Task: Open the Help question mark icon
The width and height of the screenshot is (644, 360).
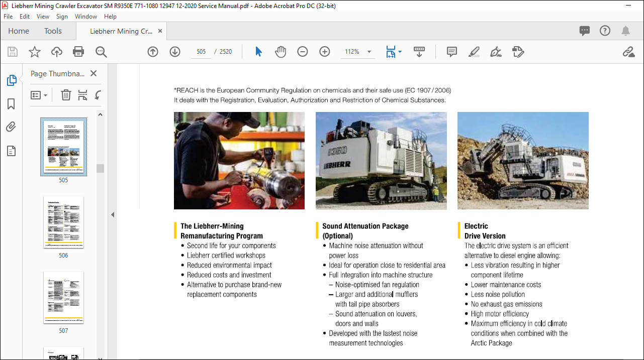Action: coord(605,31)
